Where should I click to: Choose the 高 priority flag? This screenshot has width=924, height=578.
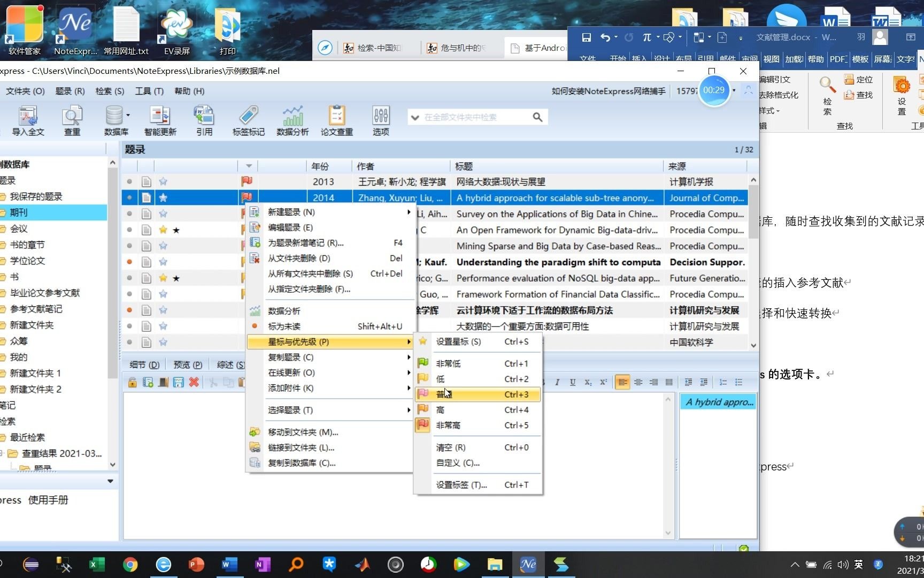[478, 409]
